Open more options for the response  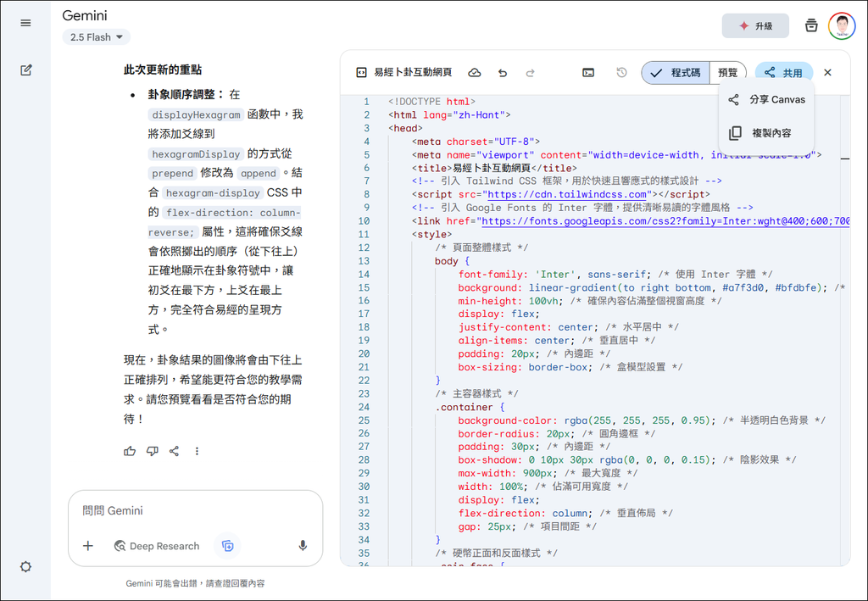point(197,451)
